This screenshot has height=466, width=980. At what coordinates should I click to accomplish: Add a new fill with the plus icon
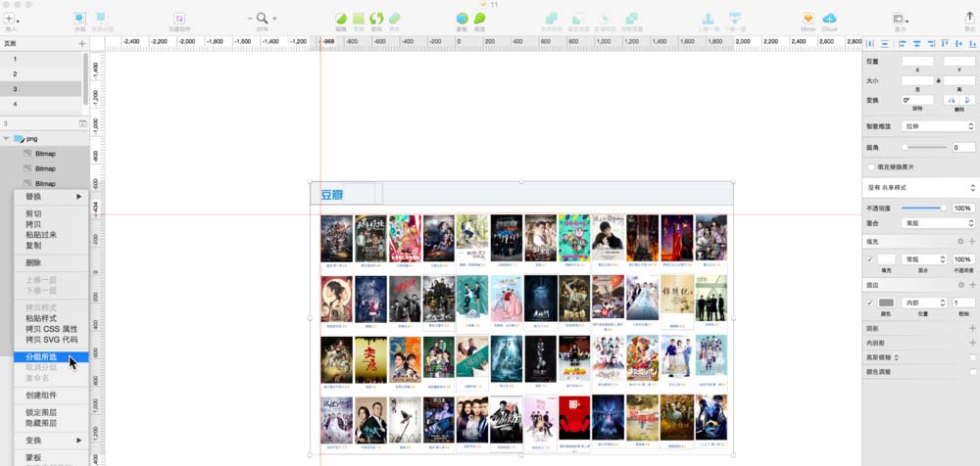coord(972,241)
